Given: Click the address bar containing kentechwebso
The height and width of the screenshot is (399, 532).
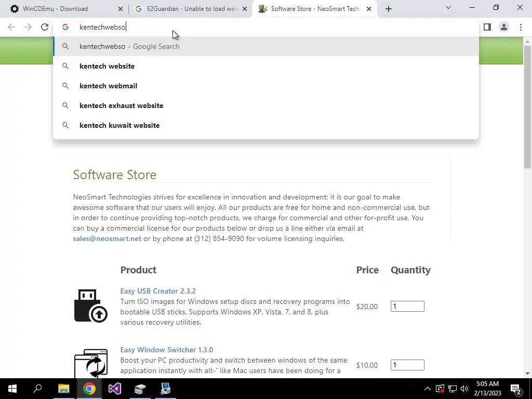Looking at the screenshot, I should tap(266, 27).
